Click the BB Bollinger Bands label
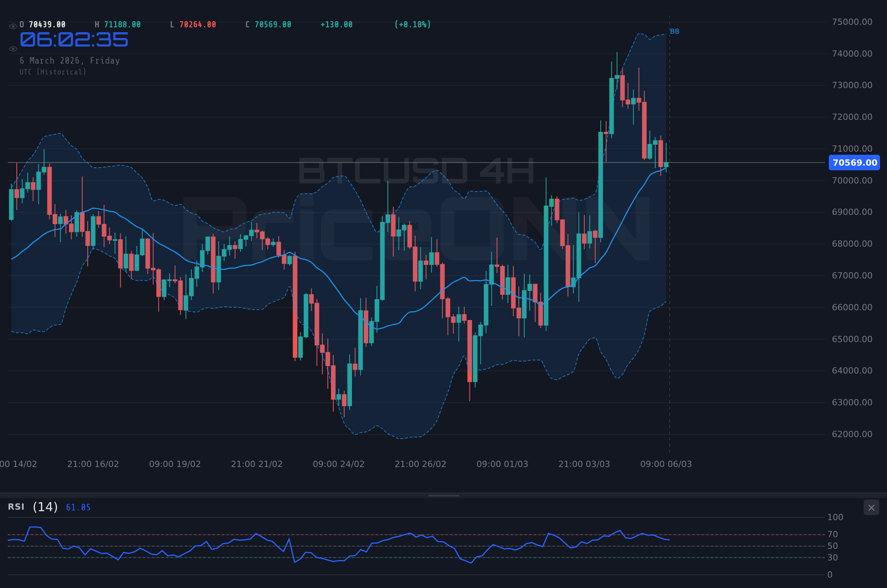 click(x=675, y=31)
